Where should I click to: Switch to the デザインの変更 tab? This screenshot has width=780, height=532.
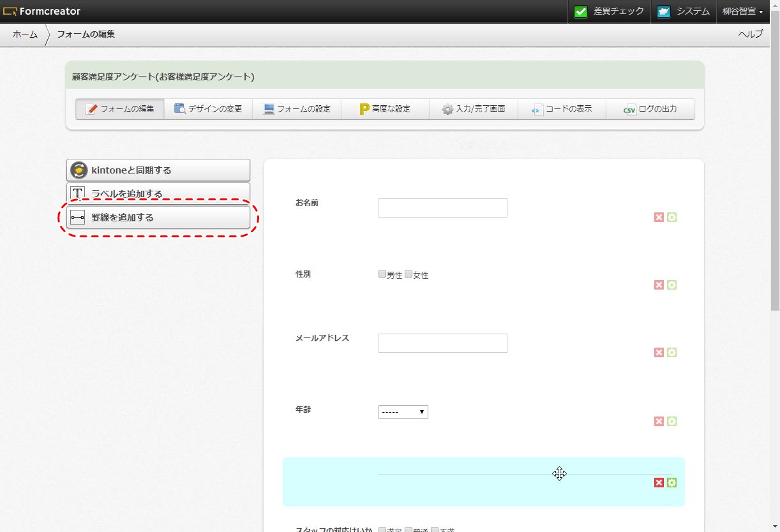(208, 109)
